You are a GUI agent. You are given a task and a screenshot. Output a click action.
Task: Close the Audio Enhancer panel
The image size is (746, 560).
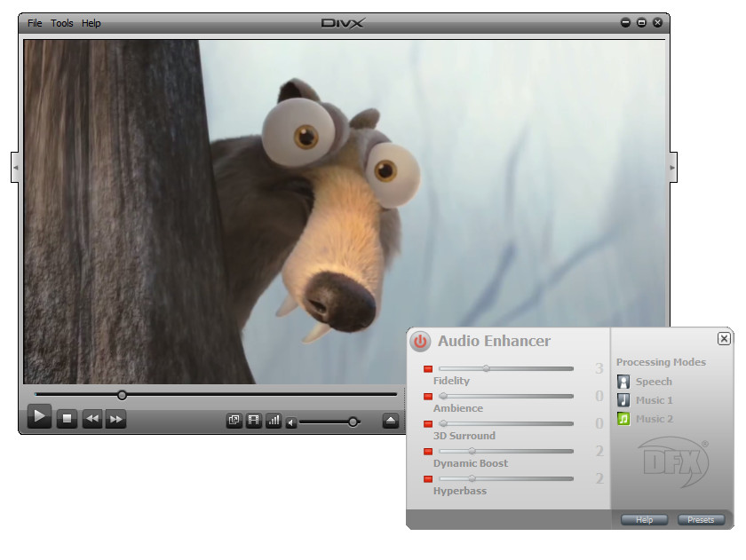[724, 338]
